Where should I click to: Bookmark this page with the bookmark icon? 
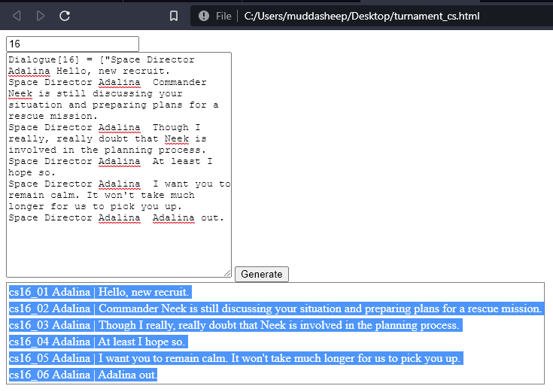[174, 16]
